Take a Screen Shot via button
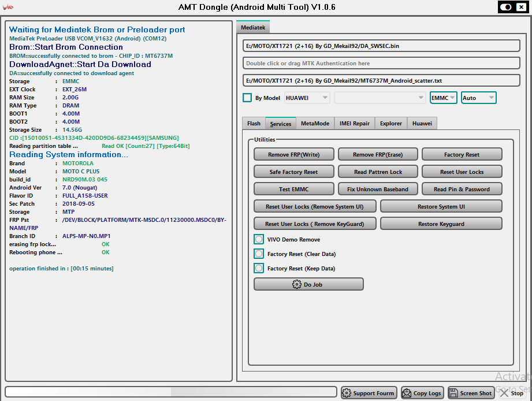The width and height of the screenshot is (532, 401). point(471,393)
